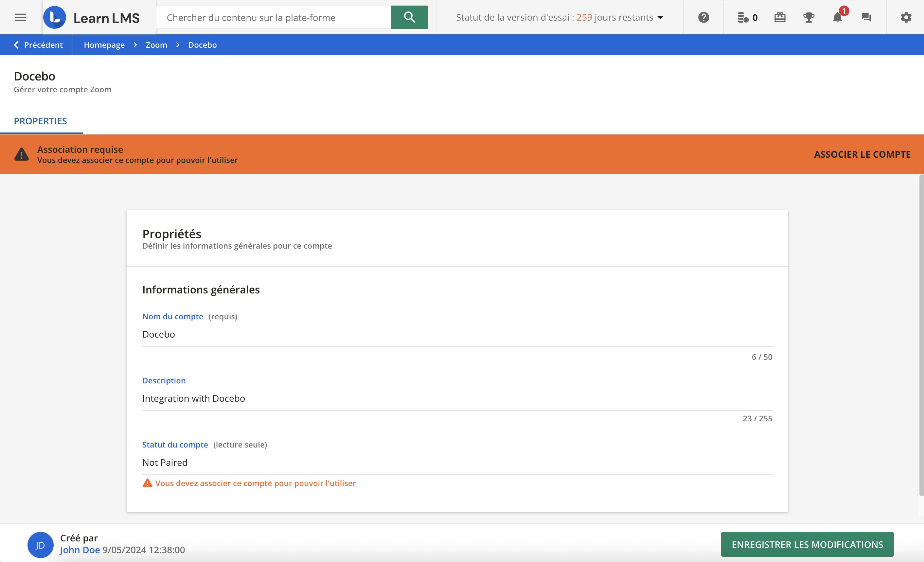Image resolution: width=924 pixels, height=562 pixels.
Task: Click the Propriétés section title
Action: [x=172, y=234]
